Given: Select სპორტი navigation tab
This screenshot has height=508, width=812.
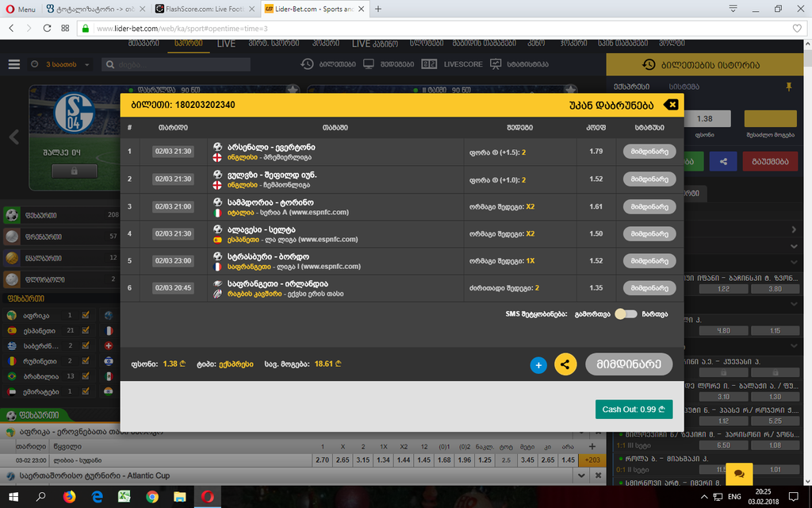Looking at the screenshot, I should click(x=189, y=44).
